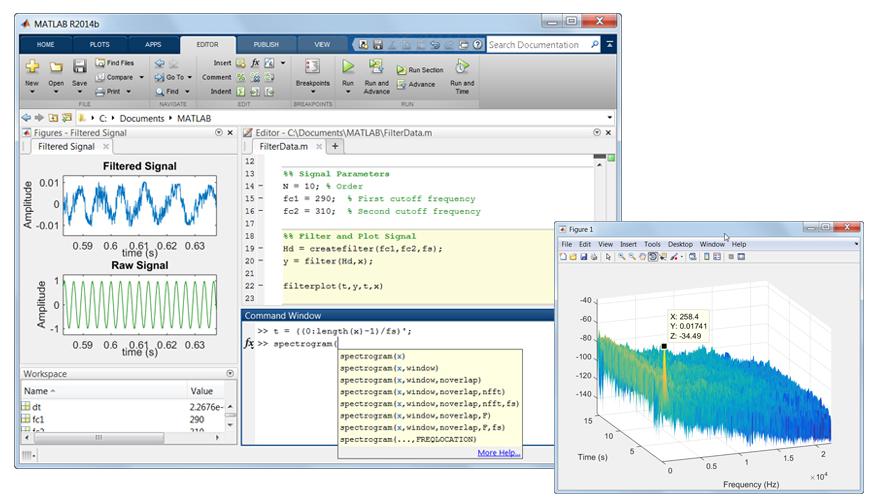This screenshot has width=873, height=499.
Task: Click the address bar back arrow
Action: click(x=26, y=118)
